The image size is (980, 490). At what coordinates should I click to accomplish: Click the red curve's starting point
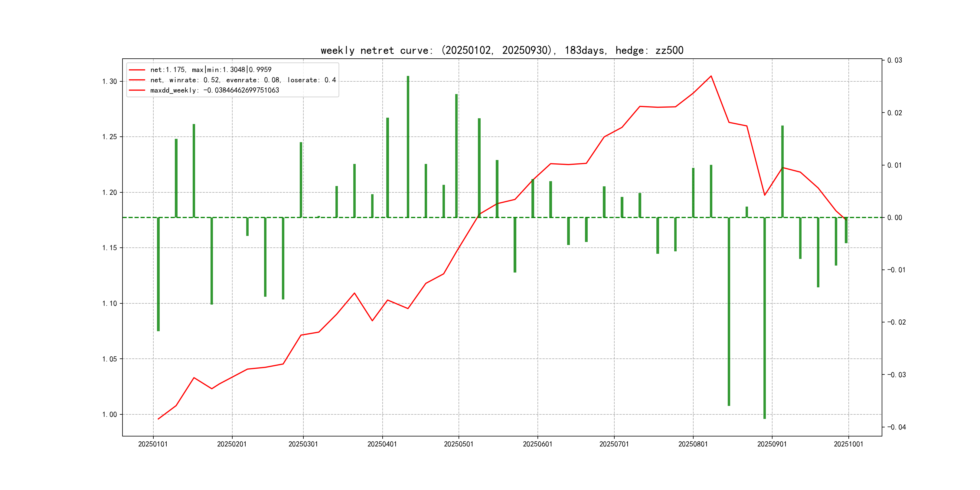coord(158,419)
